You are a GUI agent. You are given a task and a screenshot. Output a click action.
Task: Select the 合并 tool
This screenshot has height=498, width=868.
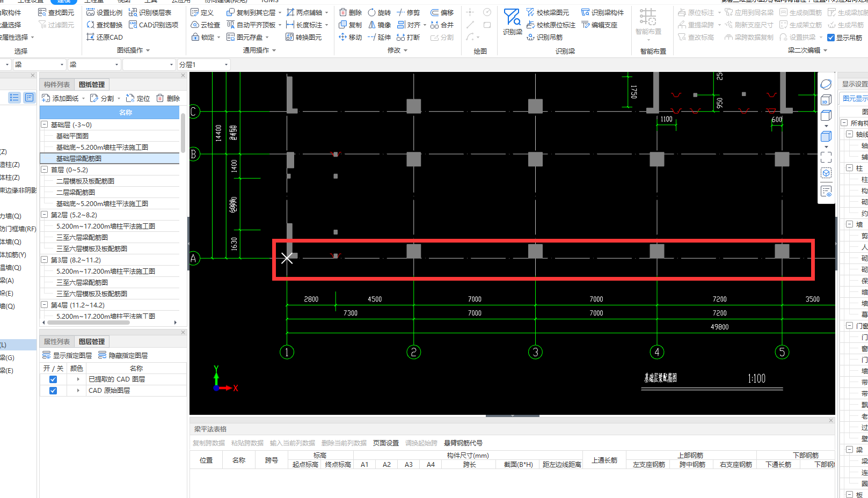pos(442,25)
